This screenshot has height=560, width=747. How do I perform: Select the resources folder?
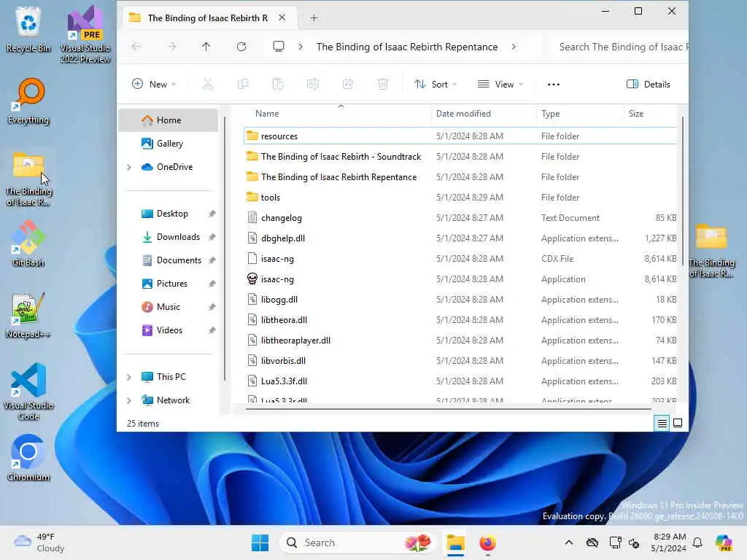pyautogui.click(x=460, y=136)
